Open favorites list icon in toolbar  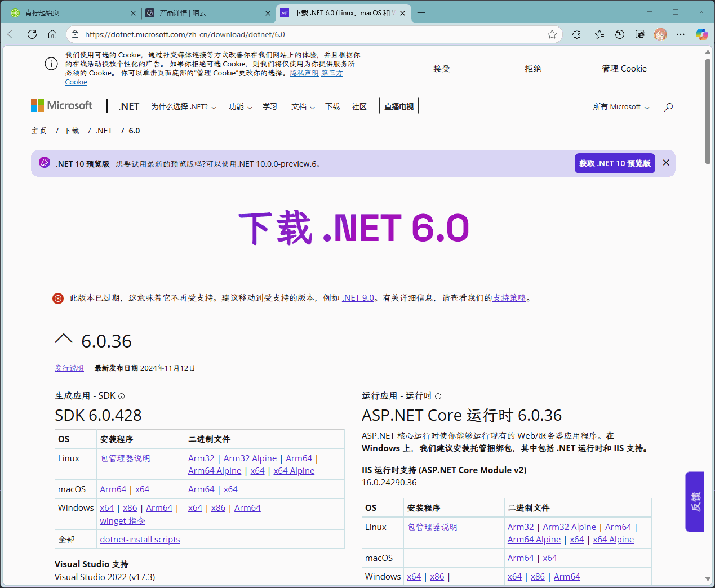[x=599, y=34]
